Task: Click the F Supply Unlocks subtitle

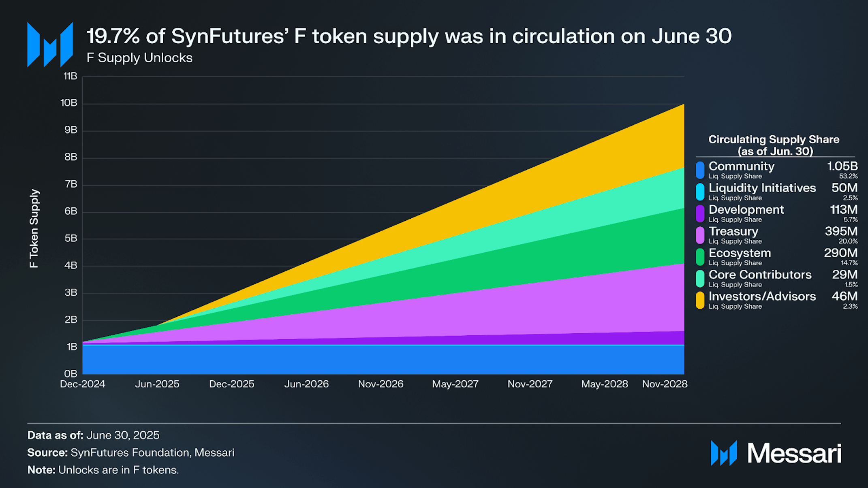Action: (x=139, y=58)
